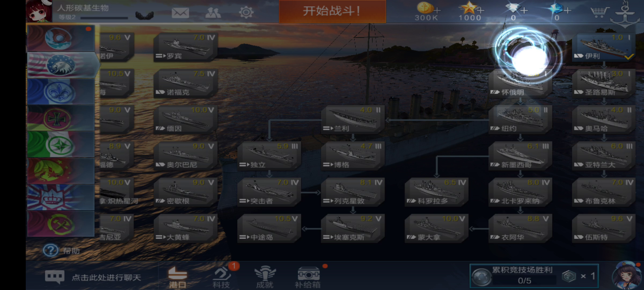
Task: Select the German iron cross nation flag
Action: pyautogui.click(x=61, y=118)
